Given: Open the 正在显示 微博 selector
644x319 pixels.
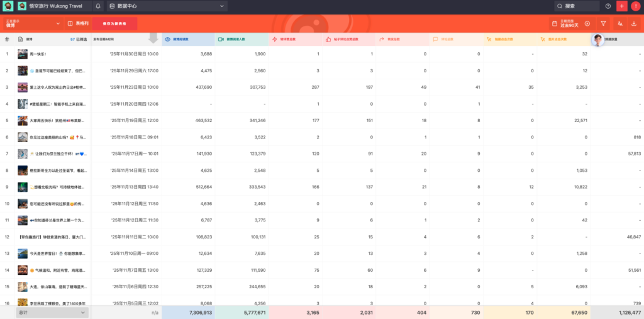Looking at the screenshot, I should coord(31,23).
